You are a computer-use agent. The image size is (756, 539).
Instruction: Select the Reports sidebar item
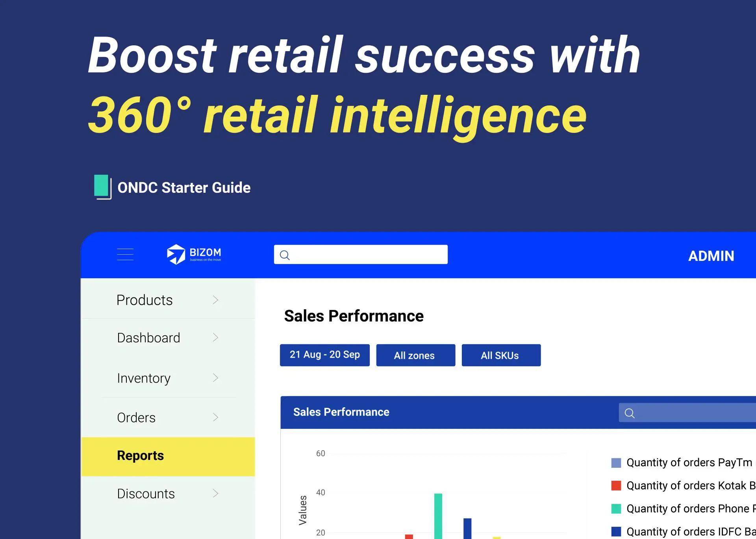point(141,456)
